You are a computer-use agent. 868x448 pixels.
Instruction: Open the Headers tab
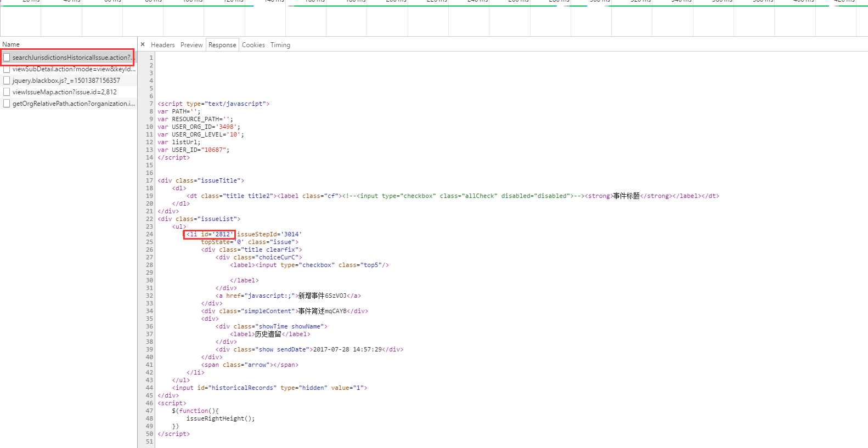(x=163, y=45)
